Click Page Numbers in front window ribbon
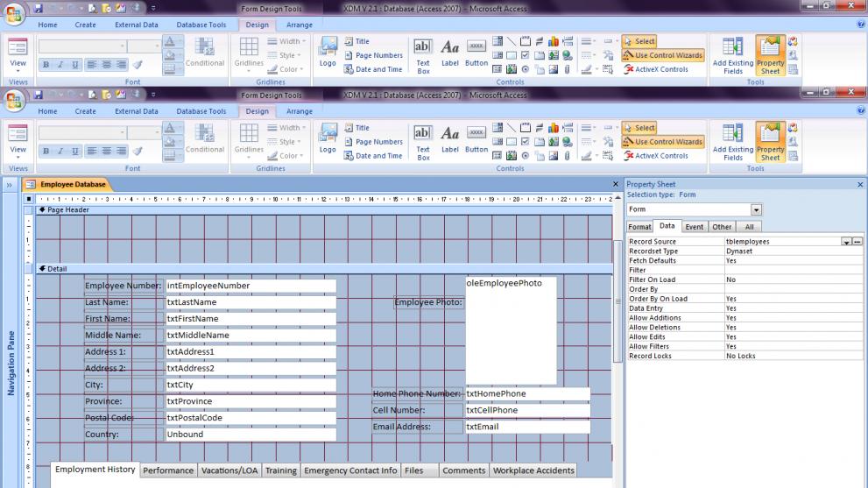This screenshot has width=868, height=488. point(374,142)
